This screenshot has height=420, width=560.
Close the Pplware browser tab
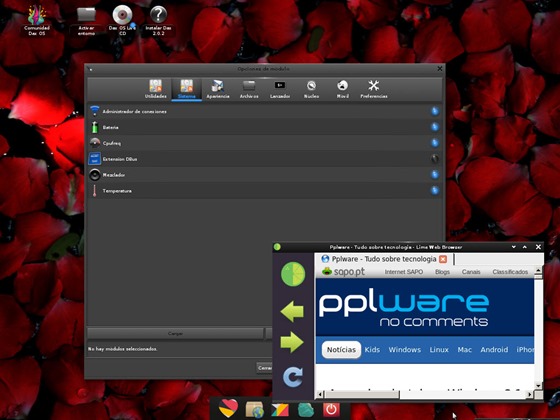[x=443, y=259]
